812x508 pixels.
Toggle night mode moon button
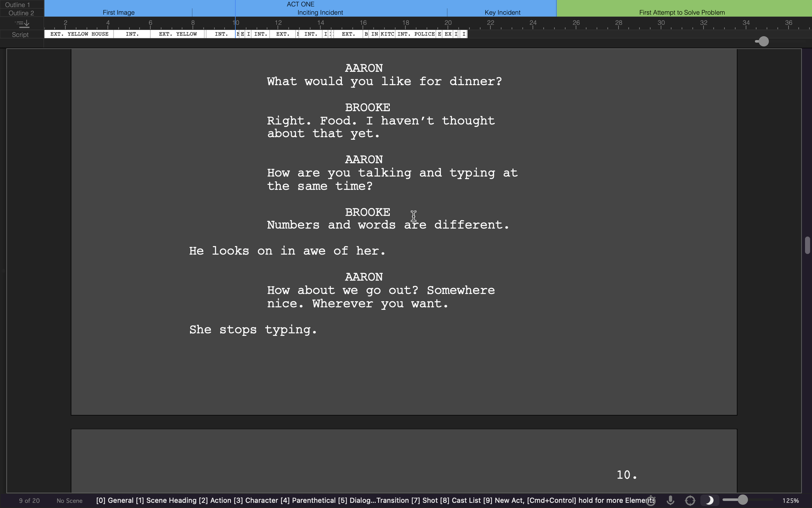tap(709, 501)
